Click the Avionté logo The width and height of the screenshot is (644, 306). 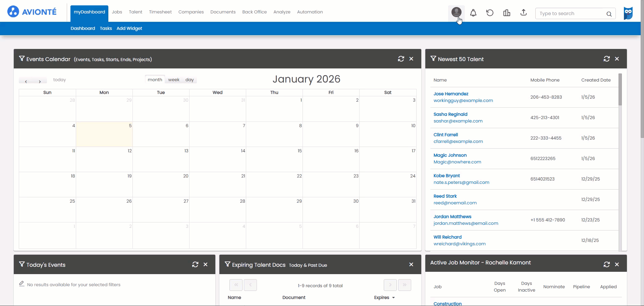pyautogui.click(x=32, y=12)
